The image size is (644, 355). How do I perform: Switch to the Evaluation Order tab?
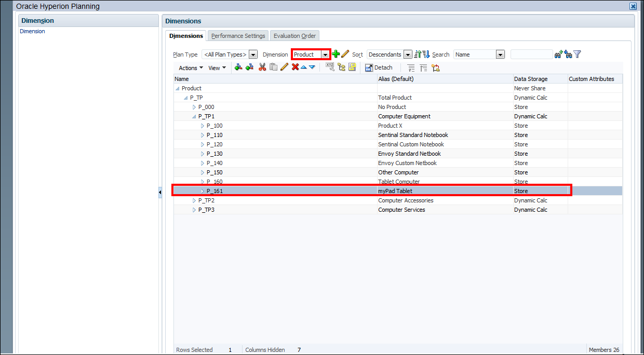(294, 36)
